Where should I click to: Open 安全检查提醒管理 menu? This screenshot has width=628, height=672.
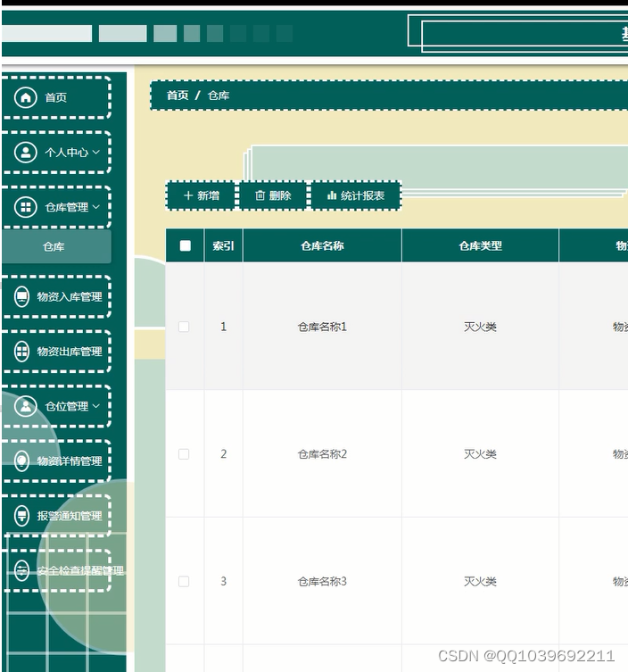click(56, 571)
